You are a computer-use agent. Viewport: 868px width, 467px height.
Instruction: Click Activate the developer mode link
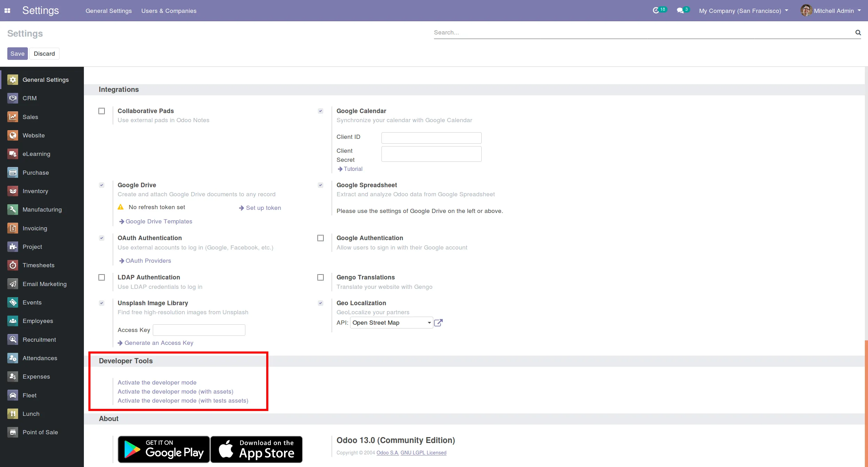[157, 382]
